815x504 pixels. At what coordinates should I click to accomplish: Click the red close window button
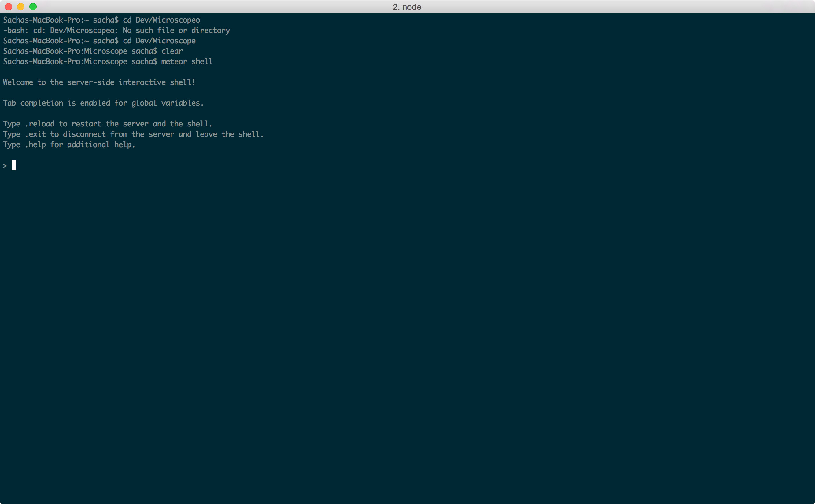tap(9, 7)
